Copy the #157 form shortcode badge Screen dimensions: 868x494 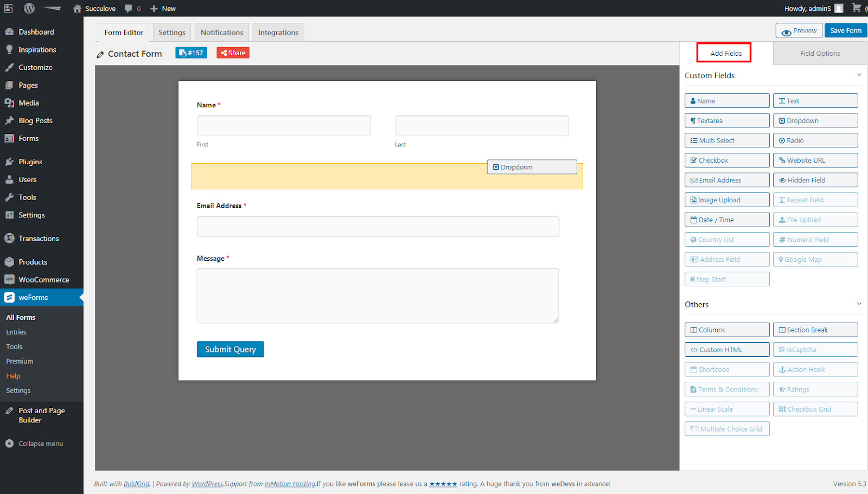tap(191, 53)
